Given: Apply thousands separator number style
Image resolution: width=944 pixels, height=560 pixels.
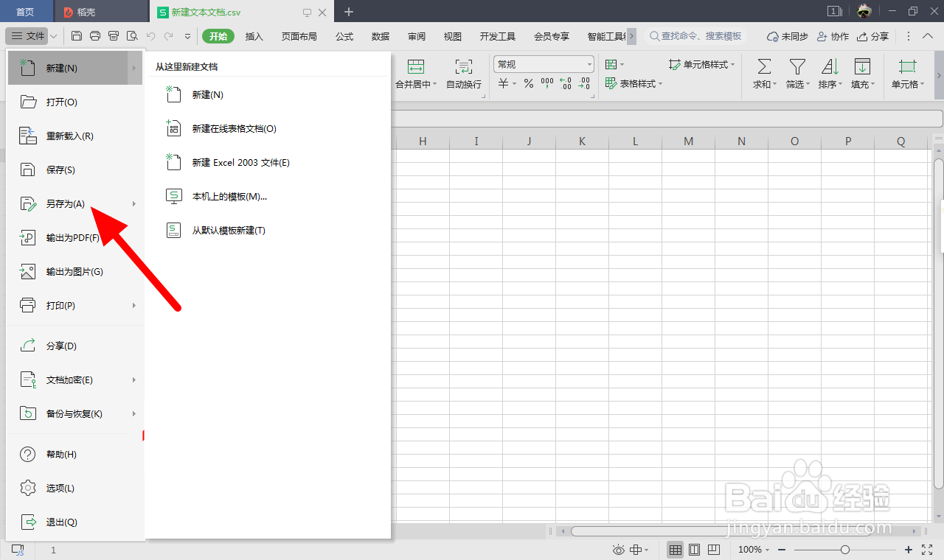Looking at the screenshot, I should (547, 84).
